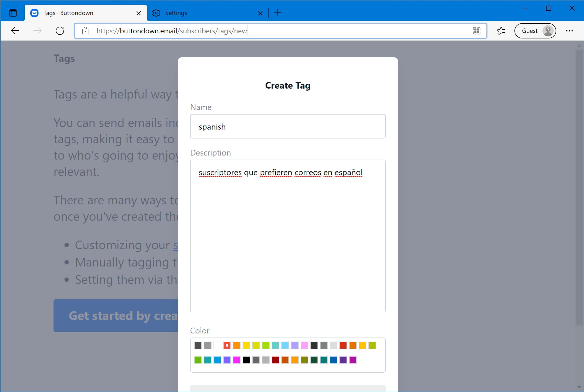Pick the orange color swatch

[x=237, y=345]
